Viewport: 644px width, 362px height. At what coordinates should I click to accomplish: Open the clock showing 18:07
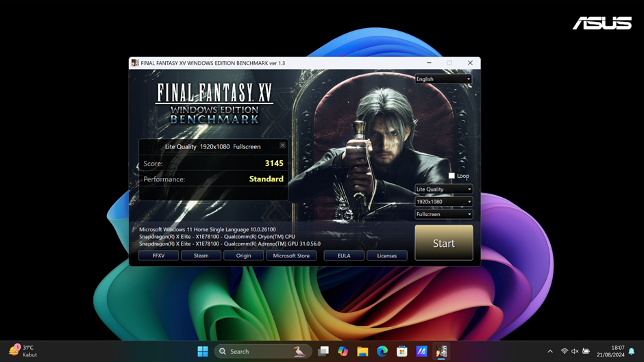point(610,351)
